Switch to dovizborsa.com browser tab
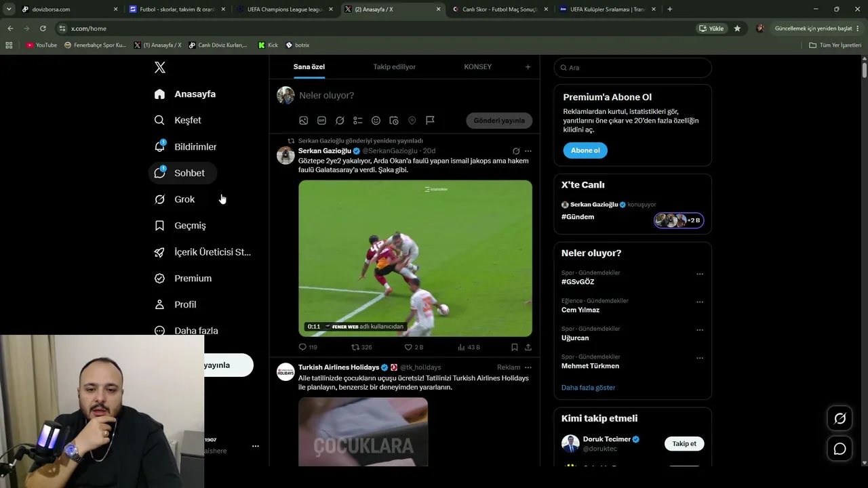Viewport: 868px width, 488px height. tap(69, 9)
